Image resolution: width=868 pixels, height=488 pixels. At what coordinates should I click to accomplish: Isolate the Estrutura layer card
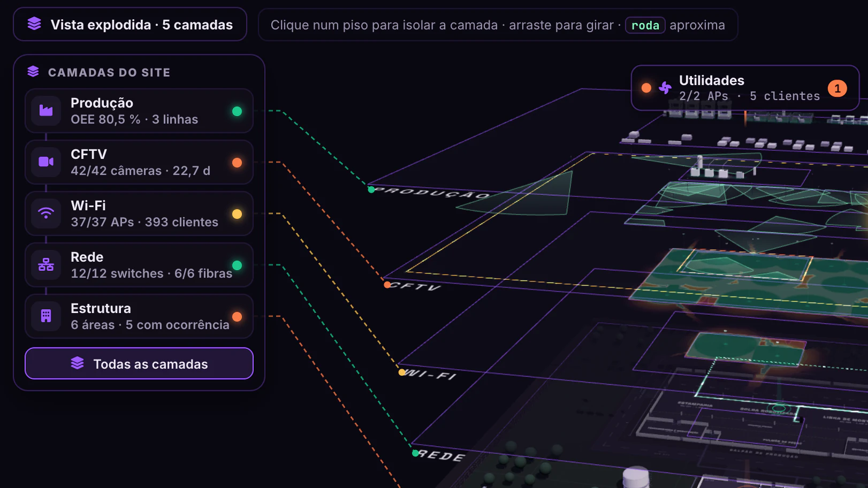pos(139,316)
